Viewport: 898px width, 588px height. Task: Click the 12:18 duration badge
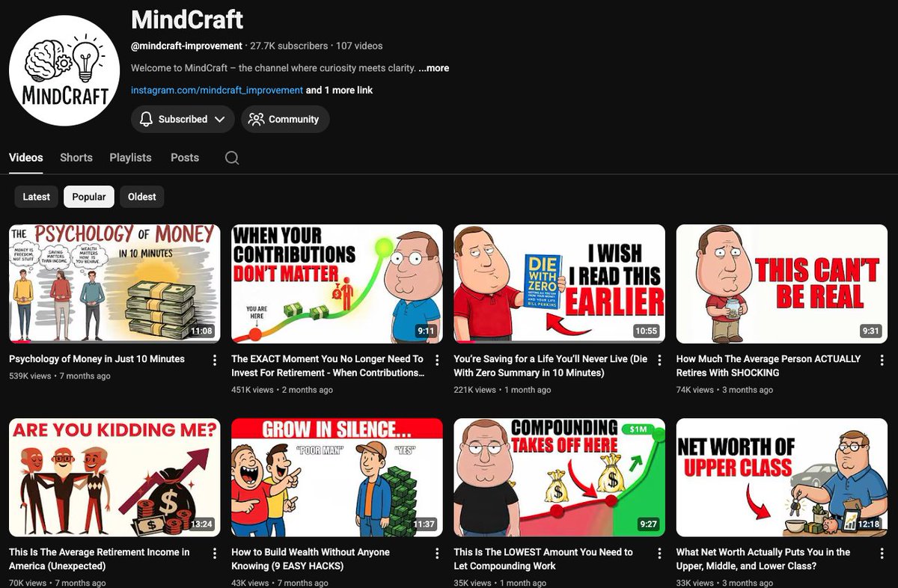coord(869,524)
